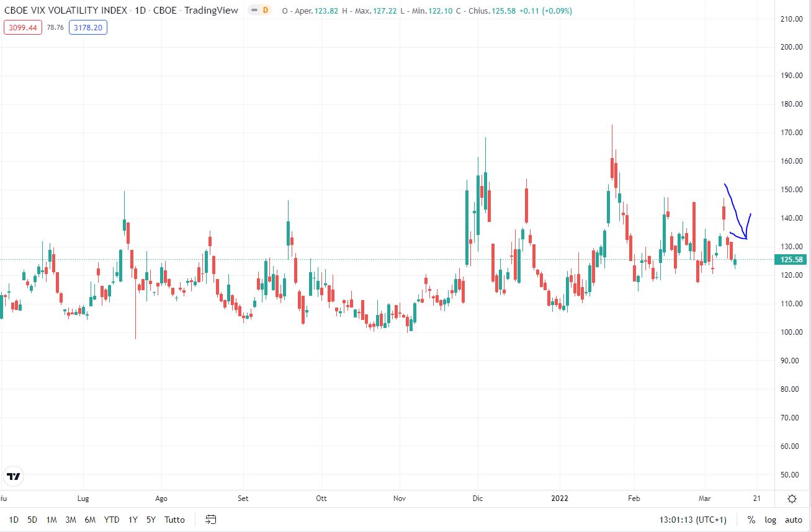Click the TradingView logo icon

tap(13, 477)
